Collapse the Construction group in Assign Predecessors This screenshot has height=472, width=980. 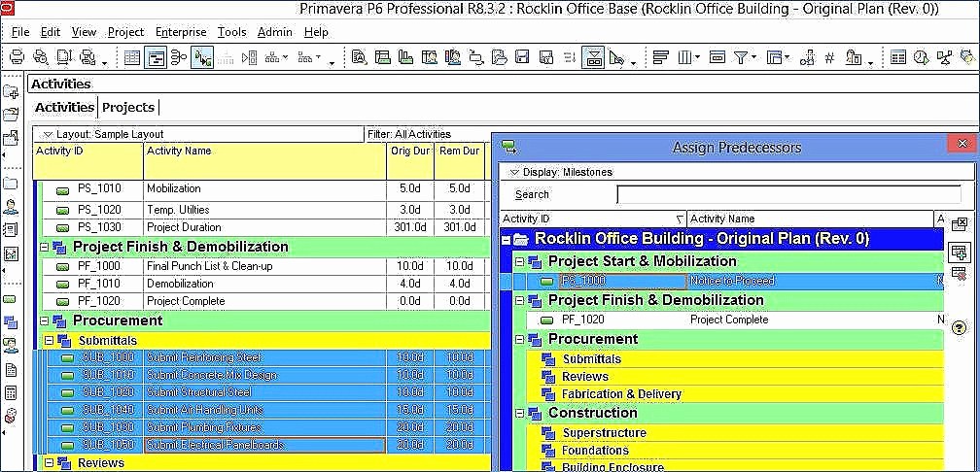click(x=519, y=413)
